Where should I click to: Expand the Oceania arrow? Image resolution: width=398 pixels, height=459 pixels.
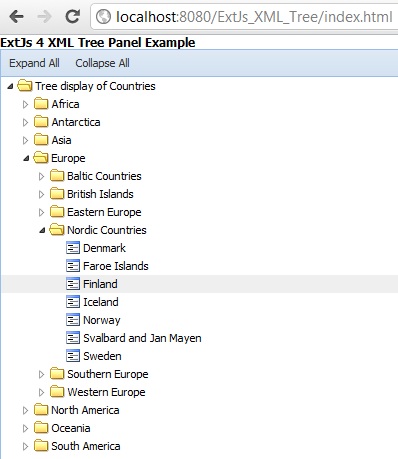tap(25, 428)
